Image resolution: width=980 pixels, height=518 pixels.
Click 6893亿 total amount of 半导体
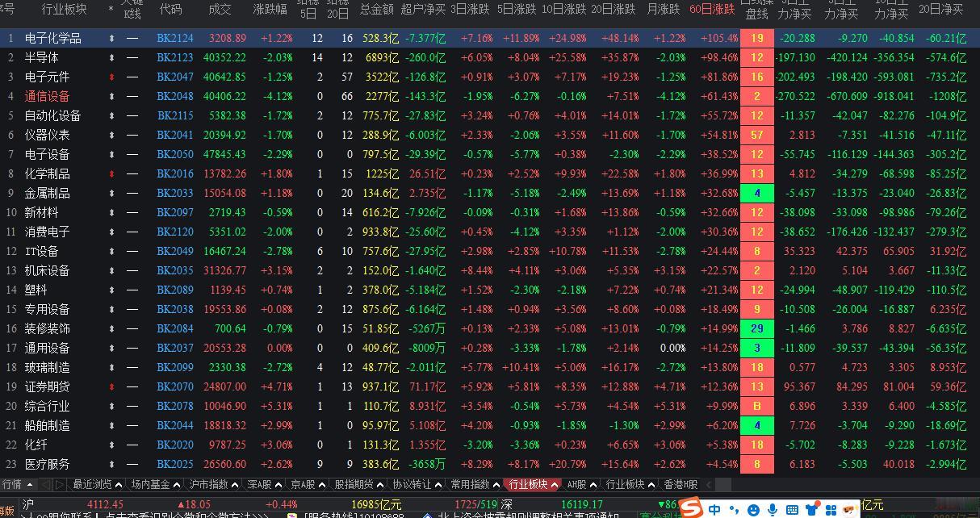coord(381,57)
